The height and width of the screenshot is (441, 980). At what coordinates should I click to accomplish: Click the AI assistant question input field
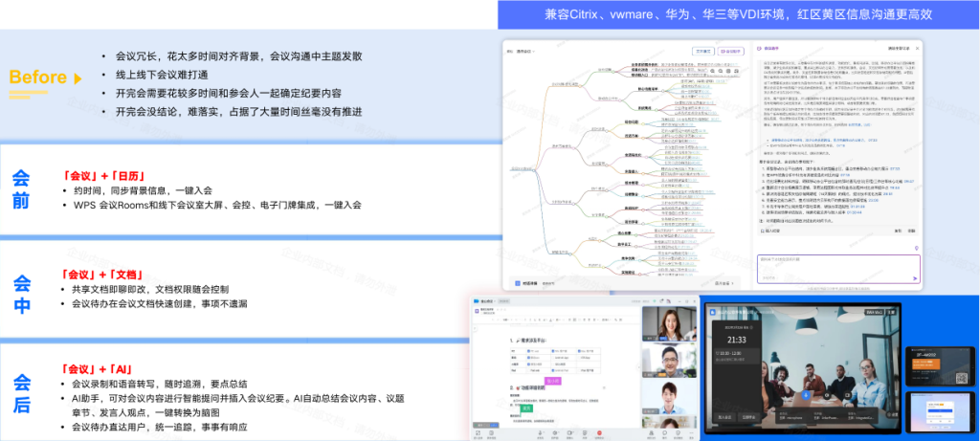[x=838, y=269]
